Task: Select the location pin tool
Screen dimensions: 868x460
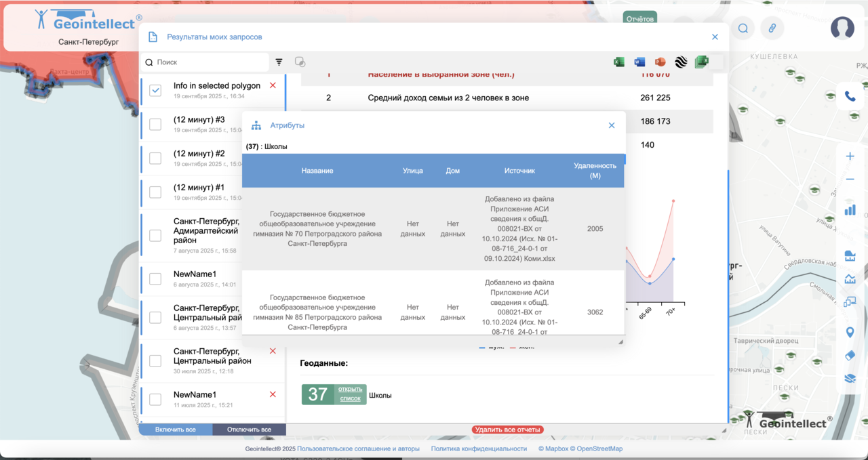Action: coord(850,332)
